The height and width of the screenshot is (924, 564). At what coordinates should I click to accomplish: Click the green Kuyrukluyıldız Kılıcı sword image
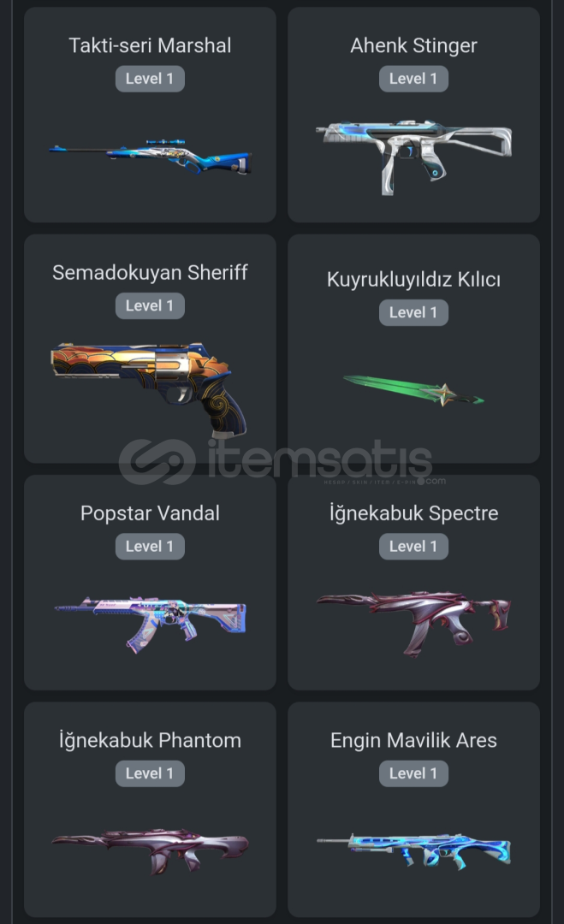(x=413, y=391)
